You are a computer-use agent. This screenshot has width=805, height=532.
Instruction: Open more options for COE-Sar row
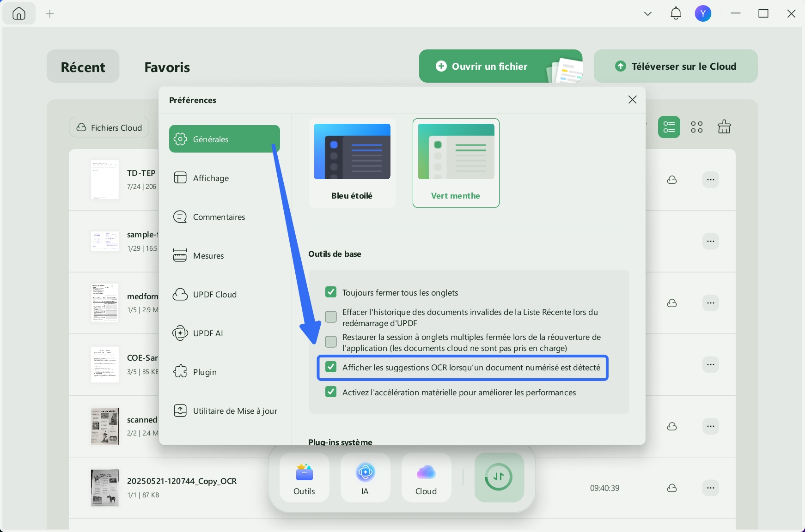[x=711, y=364]
